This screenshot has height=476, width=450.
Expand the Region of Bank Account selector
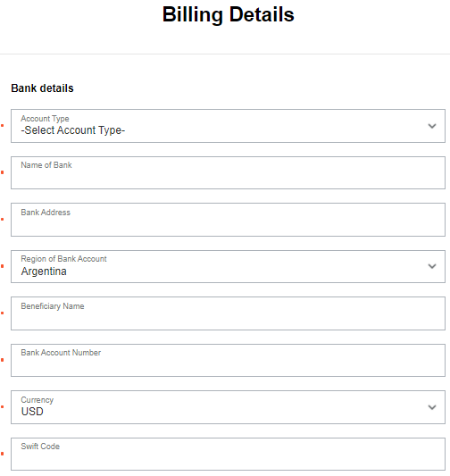click(228, 266)
